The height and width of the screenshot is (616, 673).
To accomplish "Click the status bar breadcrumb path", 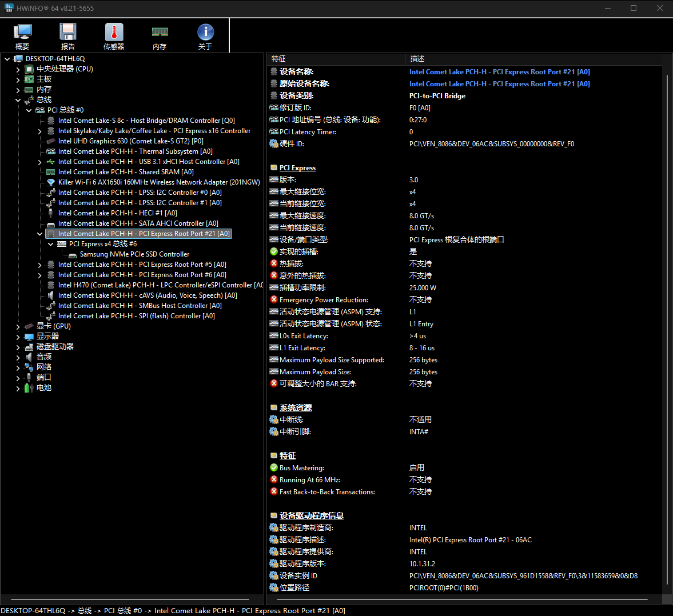I will (x=173, y=611).
